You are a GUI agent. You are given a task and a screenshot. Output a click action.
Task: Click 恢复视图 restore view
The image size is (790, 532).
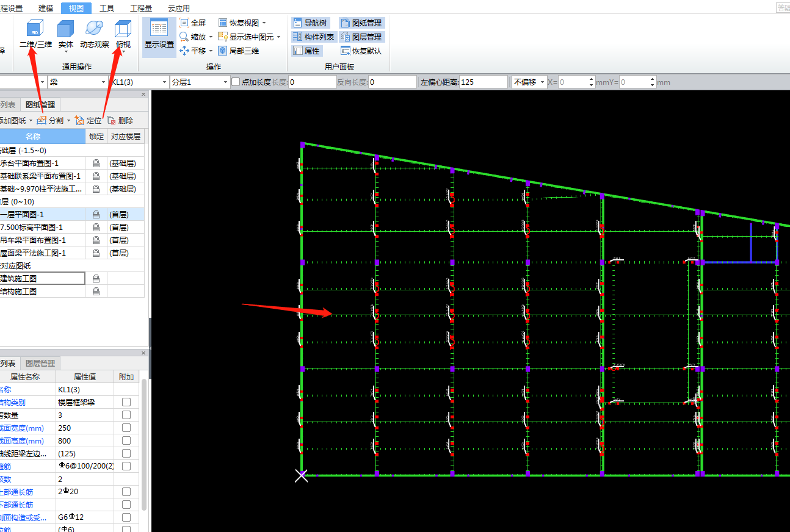239,23
